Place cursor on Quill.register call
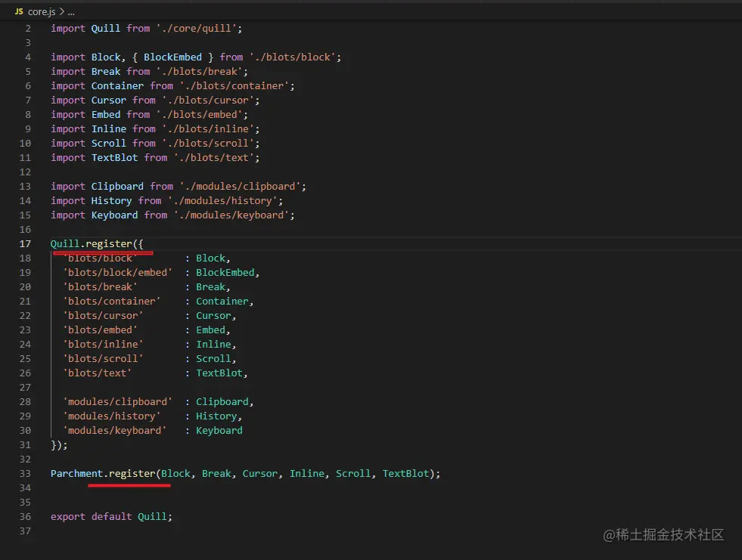The image size is (742, 560). [108, 244]
